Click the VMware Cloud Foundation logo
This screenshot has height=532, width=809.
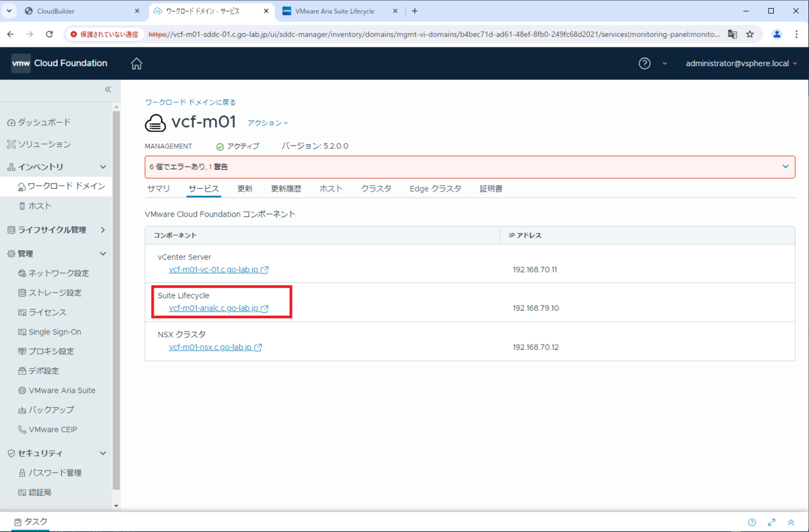click(59, 63)
